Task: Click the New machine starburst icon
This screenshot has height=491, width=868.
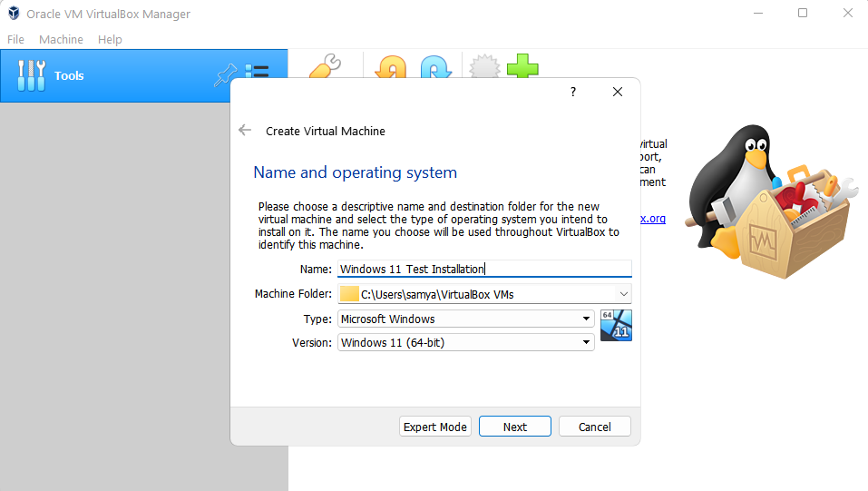Action: [484, 66]
